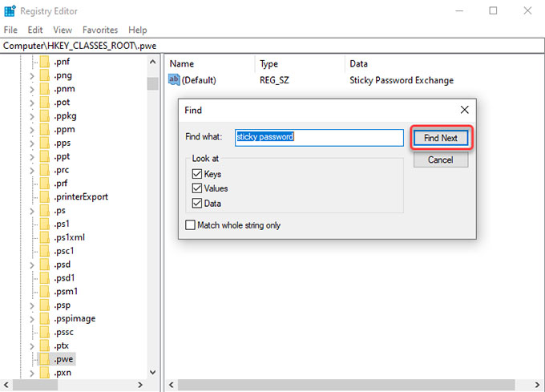
Task: Expand the .ppt tree node
Action: click(x=32, y=157)
